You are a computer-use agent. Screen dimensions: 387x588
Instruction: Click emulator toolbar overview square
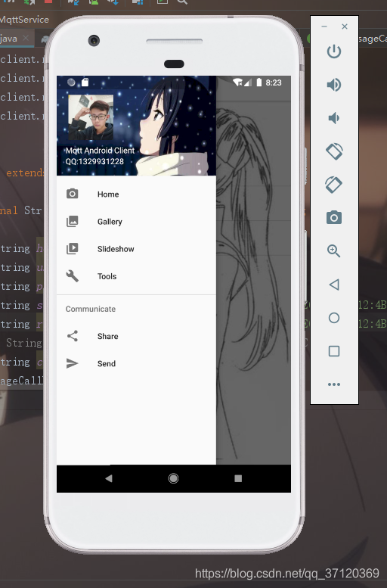click(334, 351)
